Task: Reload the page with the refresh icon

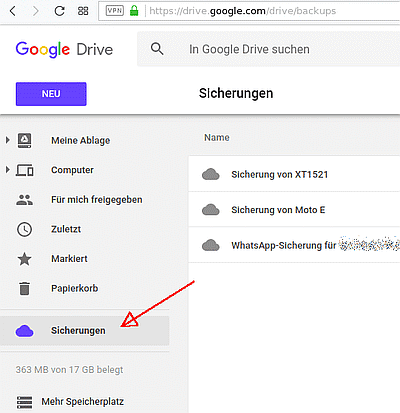Action: pos(59,11)
